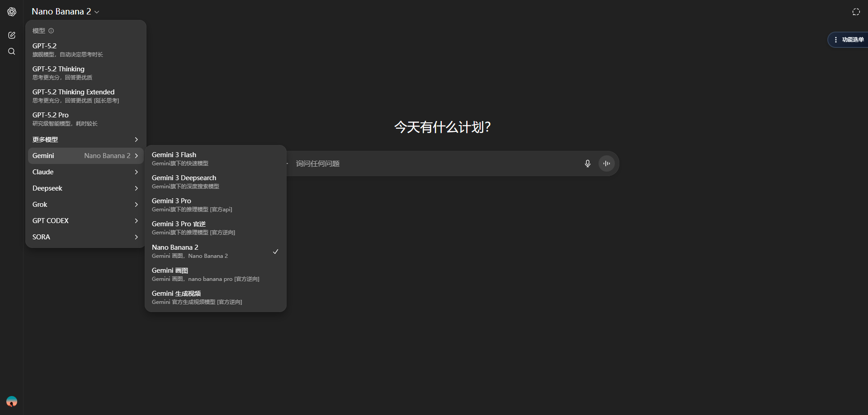The width and height of the screenshot is (868, 415).
Task: Select the GPT-5.2 model
Action: pyautogui.click(x=85, y=50)
